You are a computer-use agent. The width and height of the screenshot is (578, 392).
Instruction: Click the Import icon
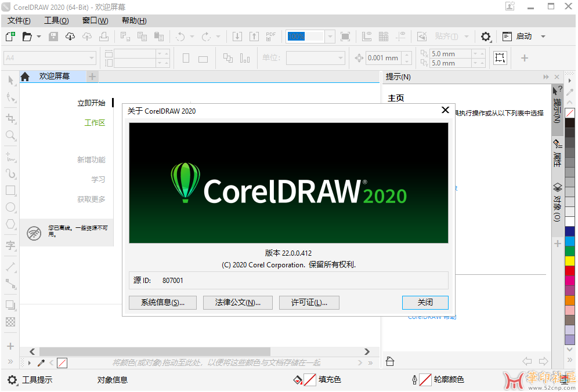tap(237, 36)
